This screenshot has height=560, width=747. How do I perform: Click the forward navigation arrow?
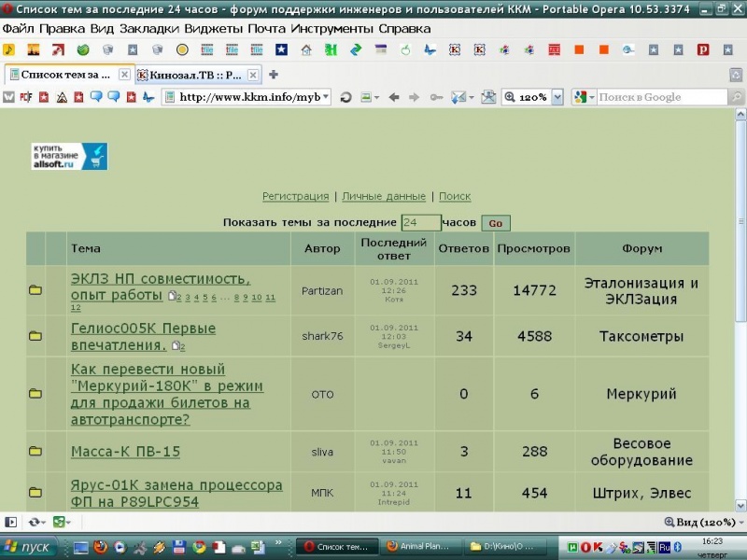click(415, 97)
